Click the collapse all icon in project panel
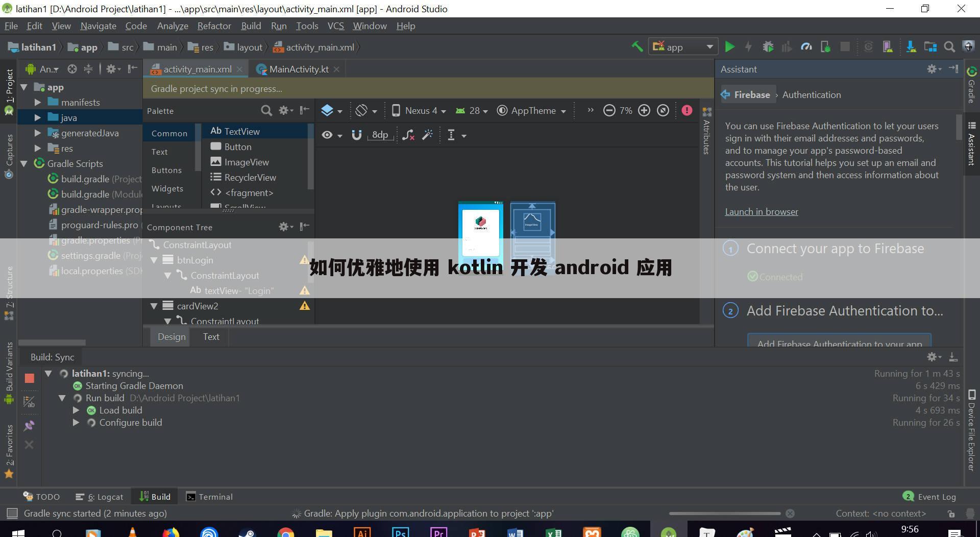Screen dimensions: 980x537 [88, 69]
